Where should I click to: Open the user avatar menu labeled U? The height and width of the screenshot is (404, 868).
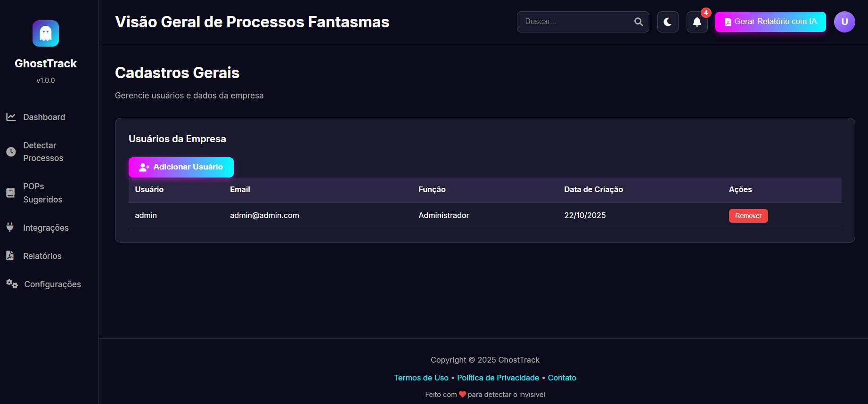[844, 22]
